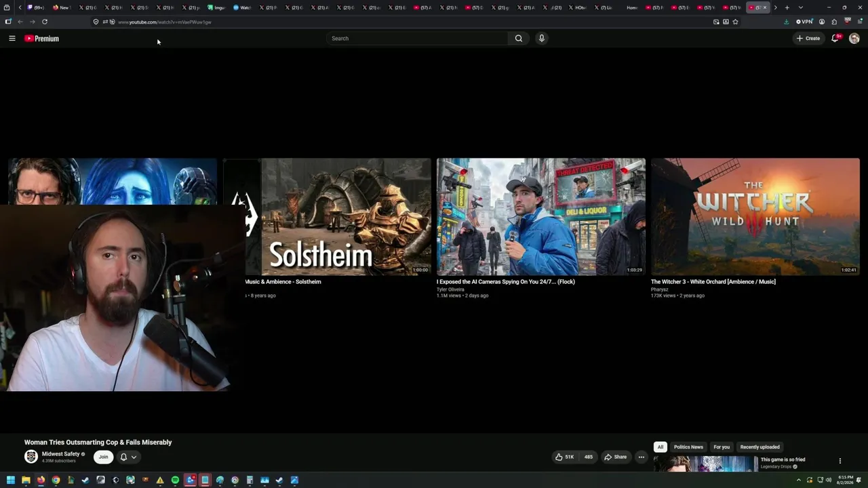This screenshot has width=868, height=488.
Task: Open a new browser tab
Action: tap(787, 7)
